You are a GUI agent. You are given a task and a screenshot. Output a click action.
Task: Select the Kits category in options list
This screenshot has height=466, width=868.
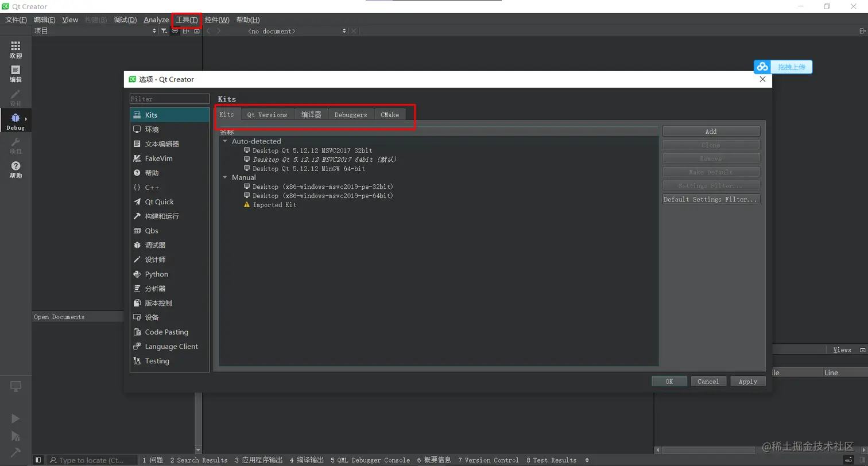coord(169,115)
